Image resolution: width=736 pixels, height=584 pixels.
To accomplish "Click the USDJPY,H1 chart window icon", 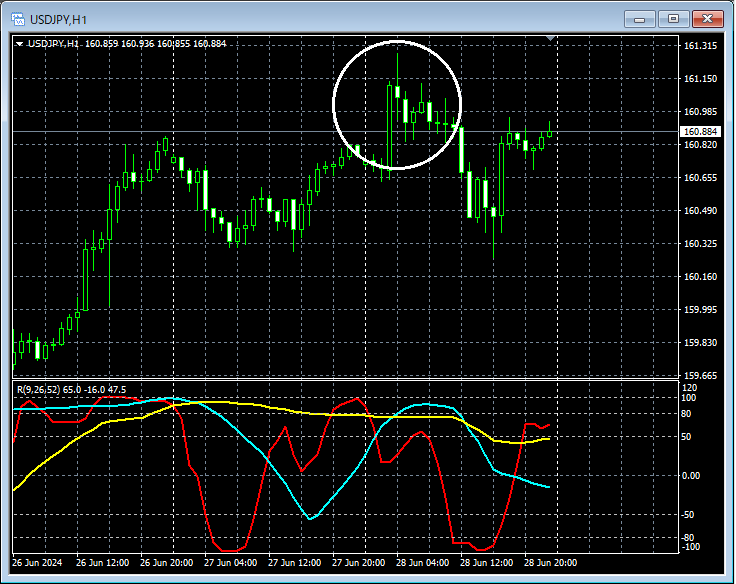I will (x=18, y=19).
